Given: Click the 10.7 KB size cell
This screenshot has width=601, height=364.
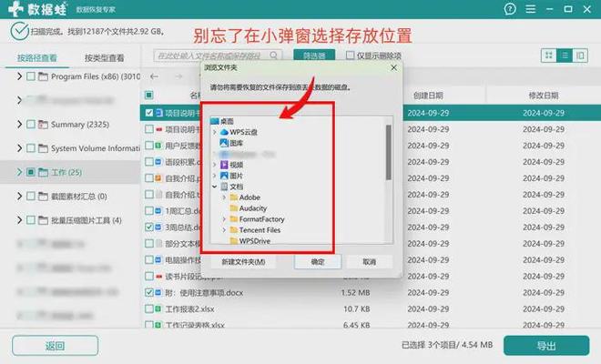Looking at the screenshot, I should click(x=356, y=308).
